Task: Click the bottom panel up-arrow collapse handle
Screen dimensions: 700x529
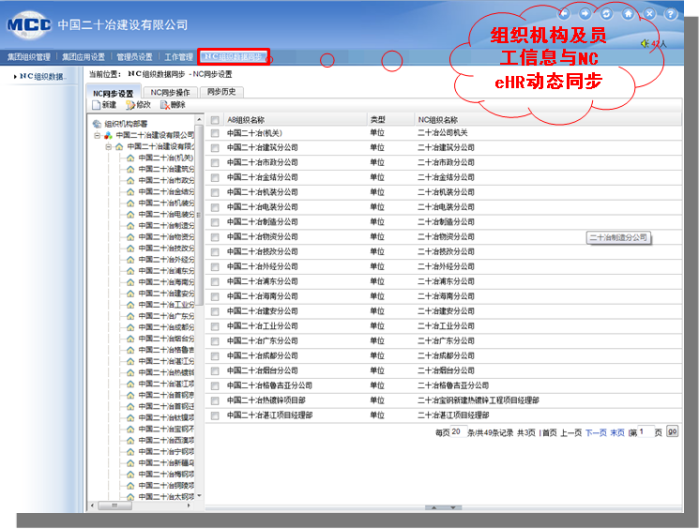Action: [433, 508]
